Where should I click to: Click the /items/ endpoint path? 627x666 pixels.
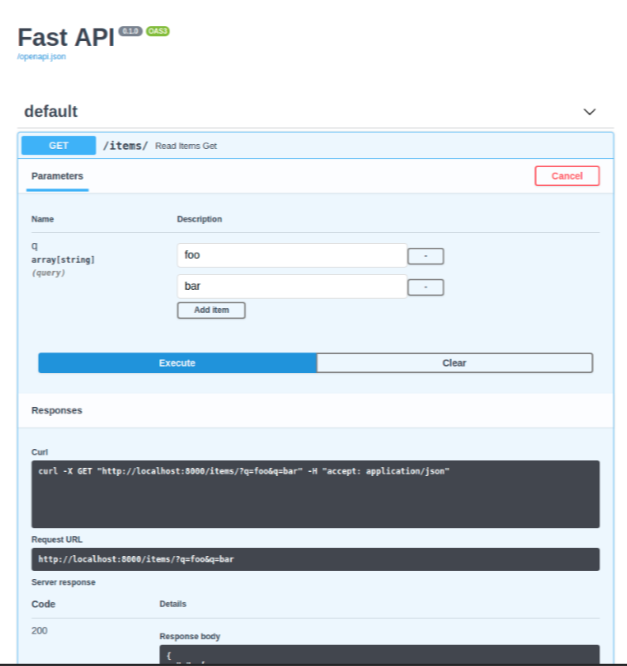(125, 146)
